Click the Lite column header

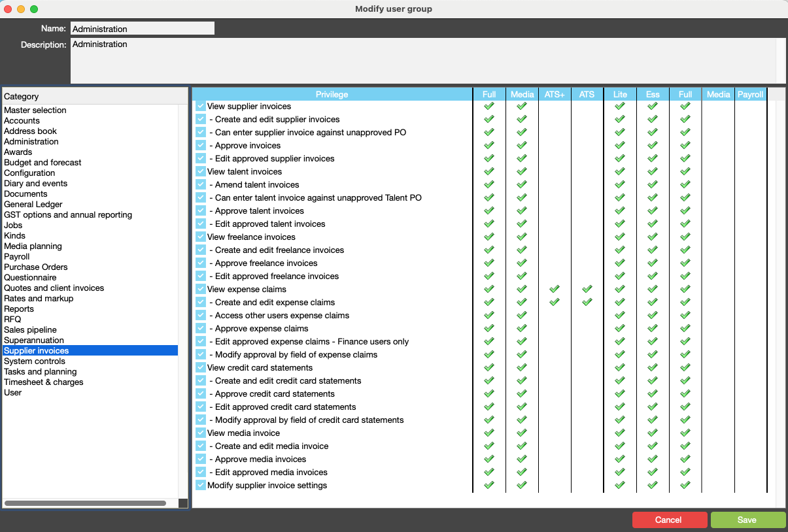(x=620, y=94)
